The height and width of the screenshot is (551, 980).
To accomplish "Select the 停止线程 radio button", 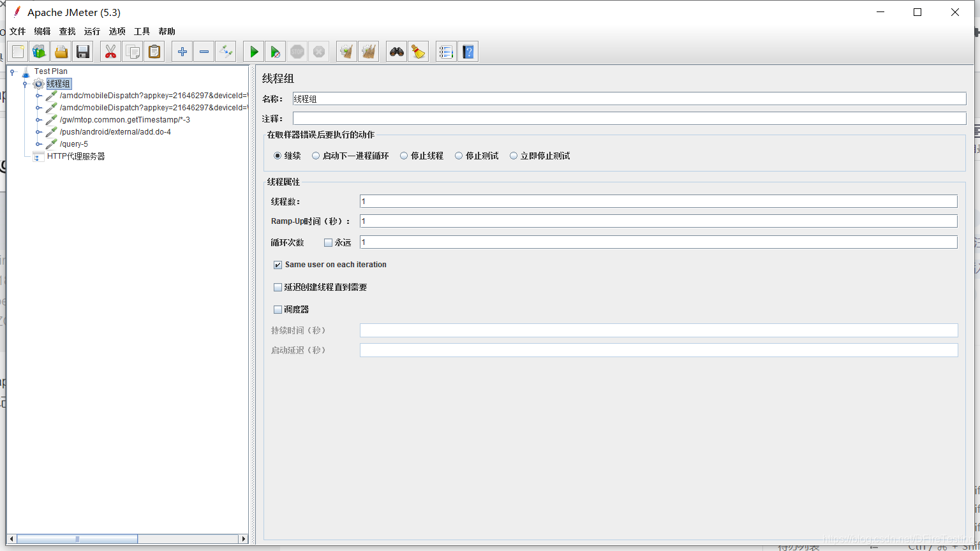I will (x=404, y=156).
